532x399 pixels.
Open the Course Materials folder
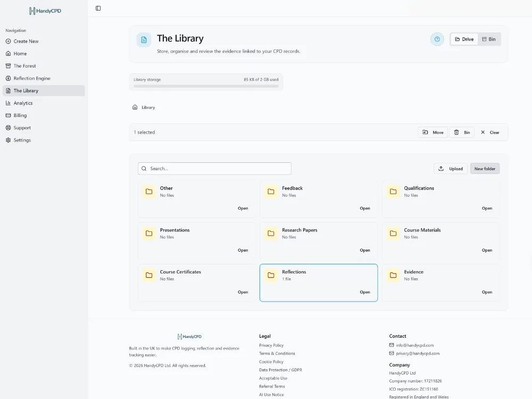[487, 250]
